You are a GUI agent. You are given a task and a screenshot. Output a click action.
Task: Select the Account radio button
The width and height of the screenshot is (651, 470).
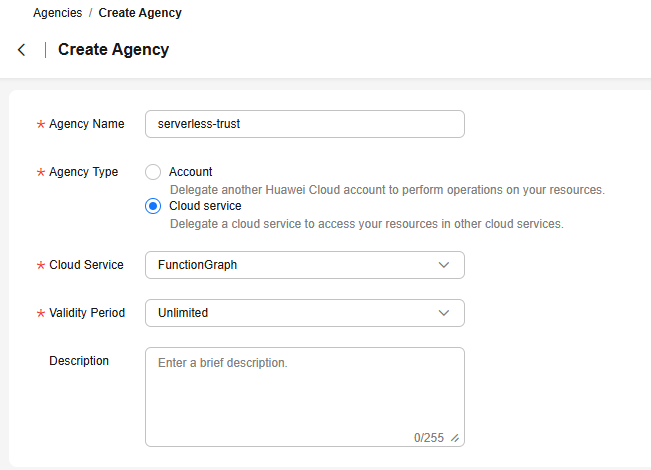pos(153,172)
